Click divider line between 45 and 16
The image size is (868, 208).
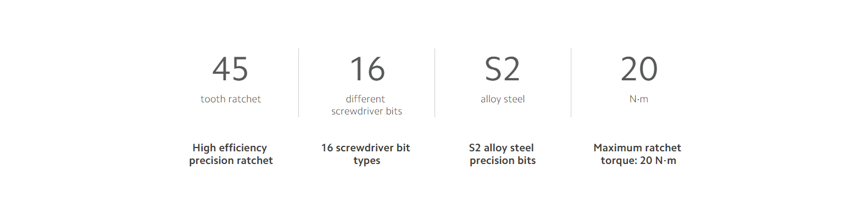pyautogui.click(x=298, y=83)
